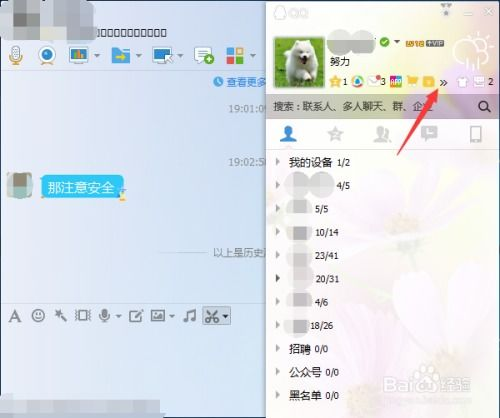Image resolution: width=500 pixels, height=418 pixels.
Task: Expand more app icons double chevron
Action: (443, 82)
